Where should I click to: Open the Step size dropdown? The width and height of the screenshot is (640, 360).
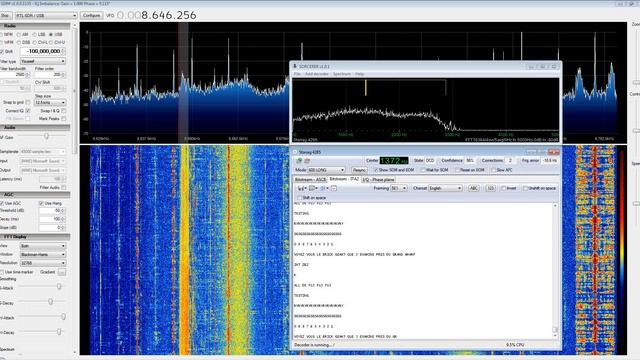click(x=50, y=102)
